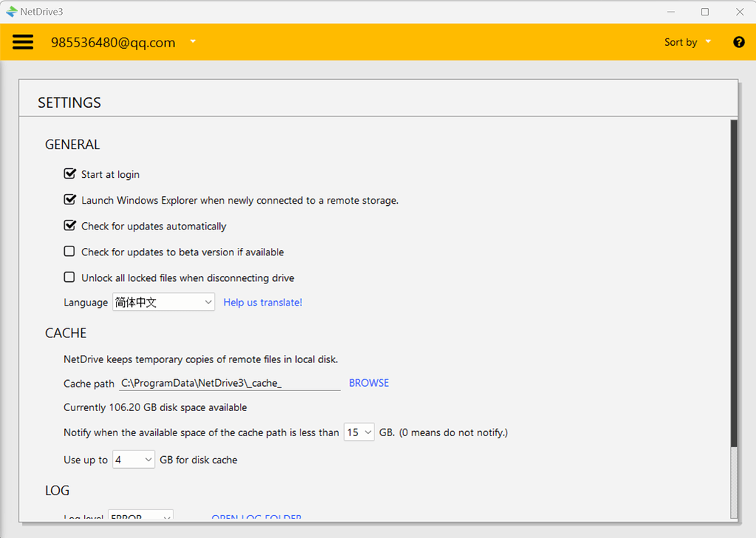
Task: Disable "Start at login"
Action: tap(69, 173)
